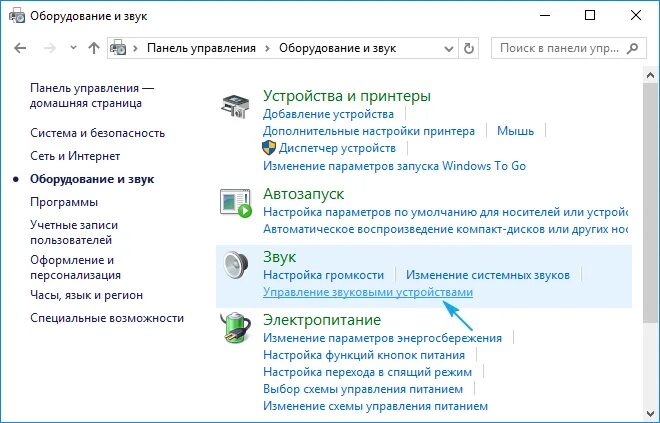Minimize the Оборудование и звук window

pos(545,16)
